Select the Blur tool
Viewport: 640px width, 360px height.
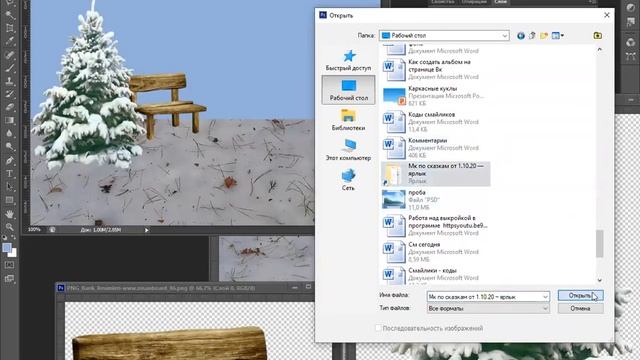click(x=10, y=133)
